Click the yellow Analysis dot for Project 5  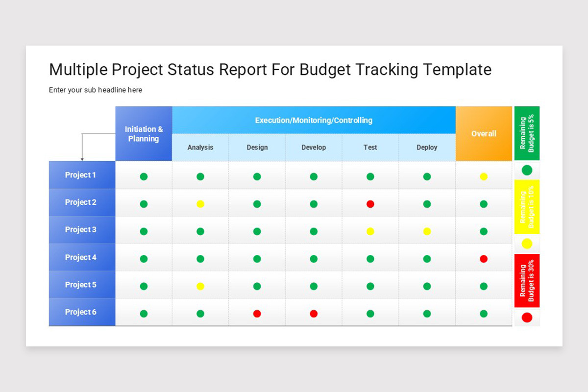click(x=200, y=285)
